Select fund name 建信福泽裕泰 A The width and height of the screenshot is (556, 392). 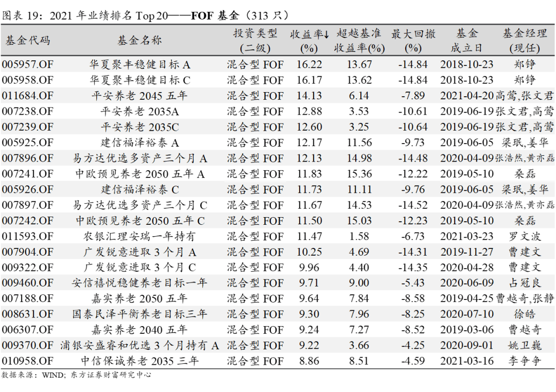140,143
